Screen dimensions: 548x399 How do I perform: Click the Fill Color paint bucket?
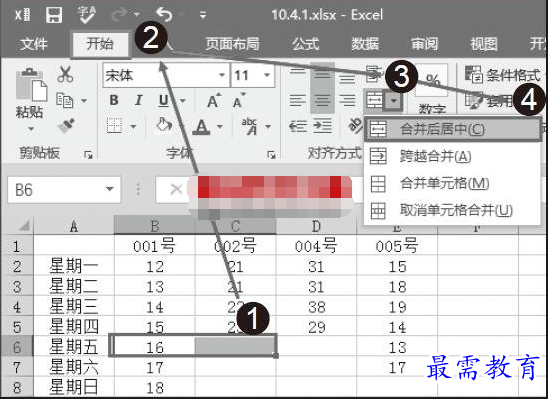(165, 125)
